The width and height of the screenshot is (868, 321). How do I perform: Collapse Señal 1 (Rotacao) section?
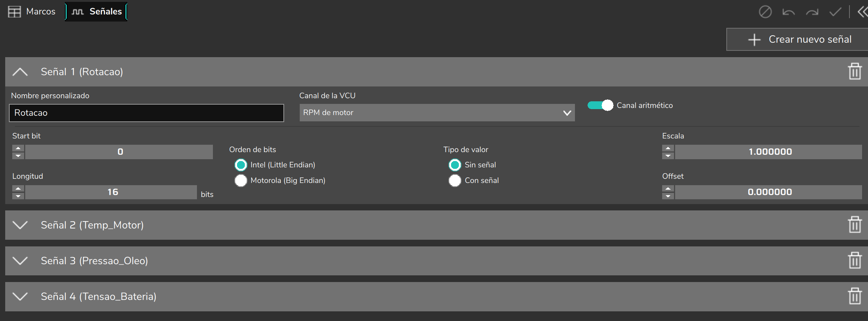click(20, 72)
